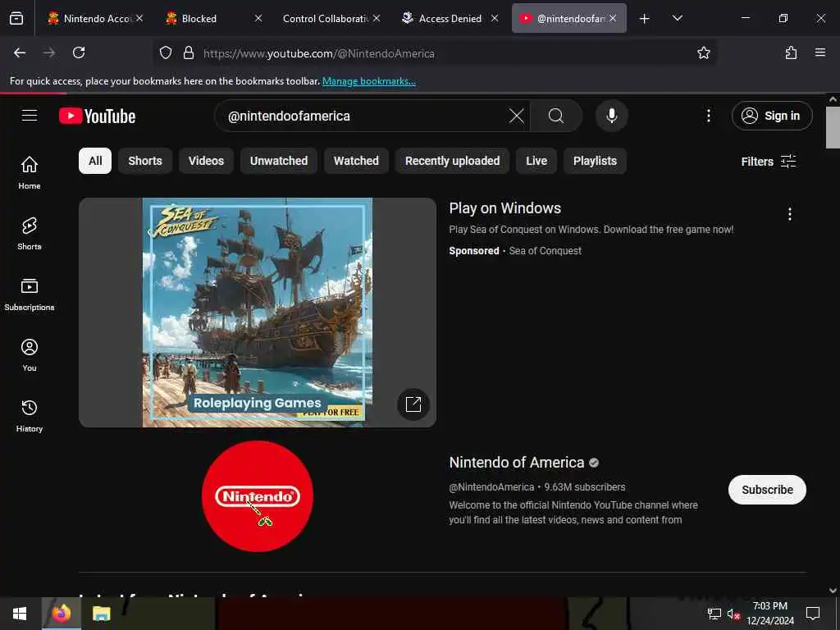Select the All filter chip
This screenshot has width=840, height=630.
(x=95, y=161)
